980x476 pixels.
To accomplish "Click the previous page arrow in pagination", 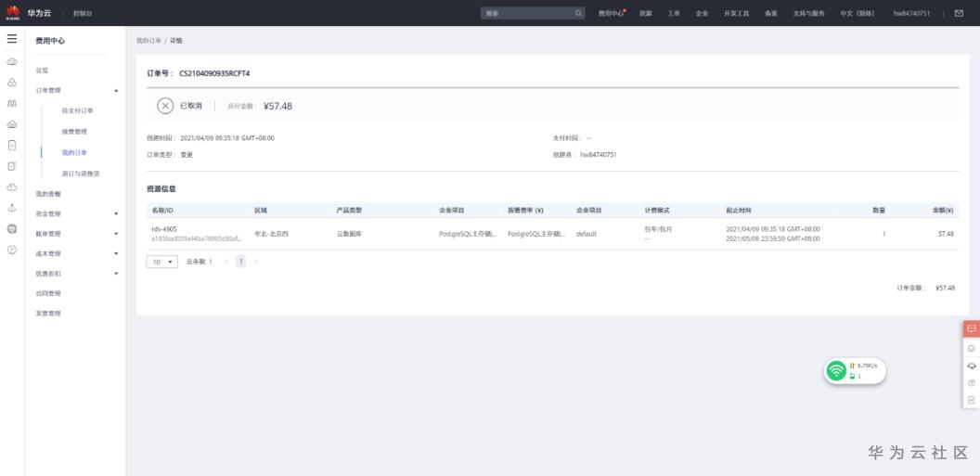I will pyautogui.click(x=226, y=262).
